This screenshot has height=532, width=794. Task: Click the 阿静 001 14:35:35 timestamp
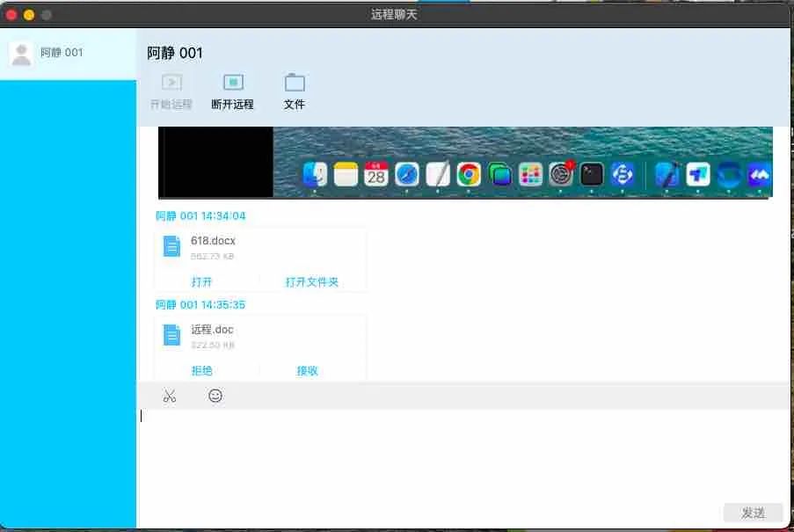pos(200,305)
